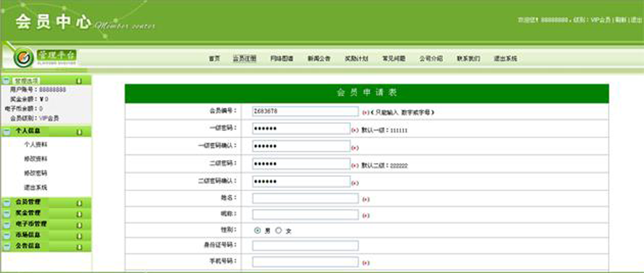Collapse 个人信息 section using its arrow
Image resolution: width=644 pixels, height=273 pixels.
79,132
